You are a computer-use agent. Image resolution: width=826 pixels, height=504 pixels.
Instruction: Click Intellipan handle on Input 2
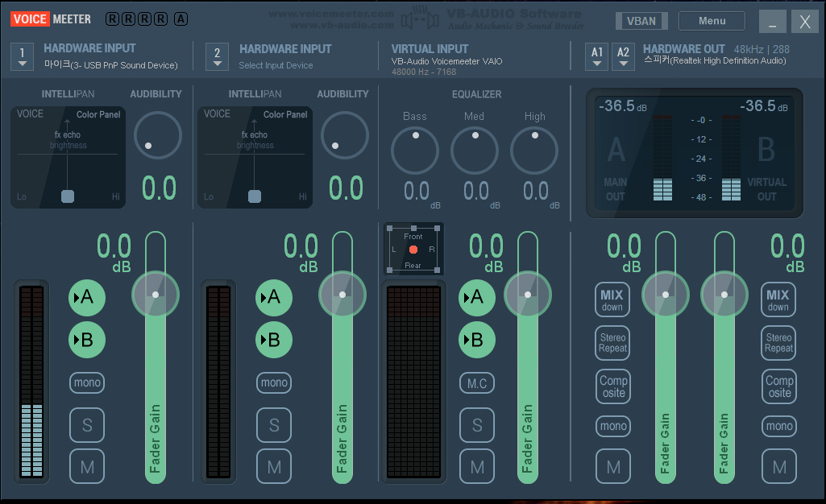click(255, 196)
